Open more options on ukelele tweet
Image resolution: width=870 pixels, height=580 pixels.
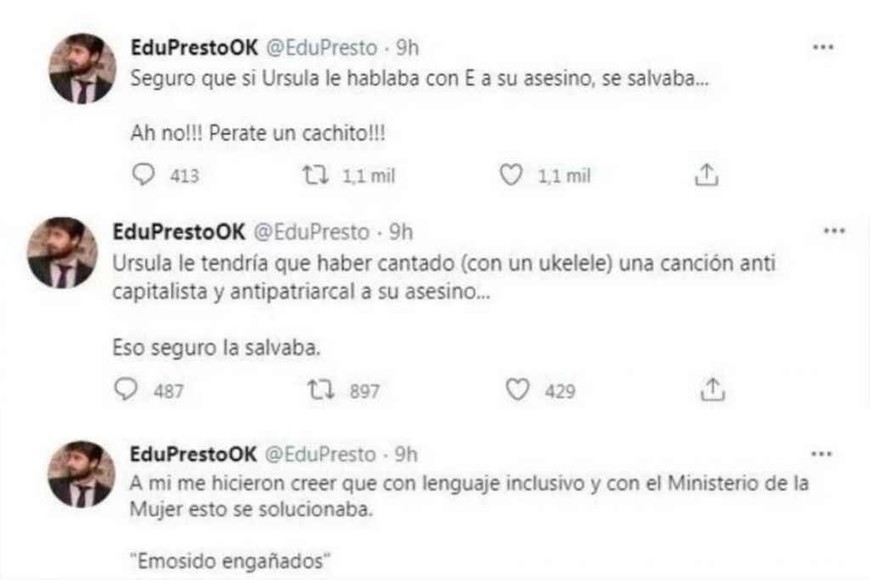[x=833, y=230]
